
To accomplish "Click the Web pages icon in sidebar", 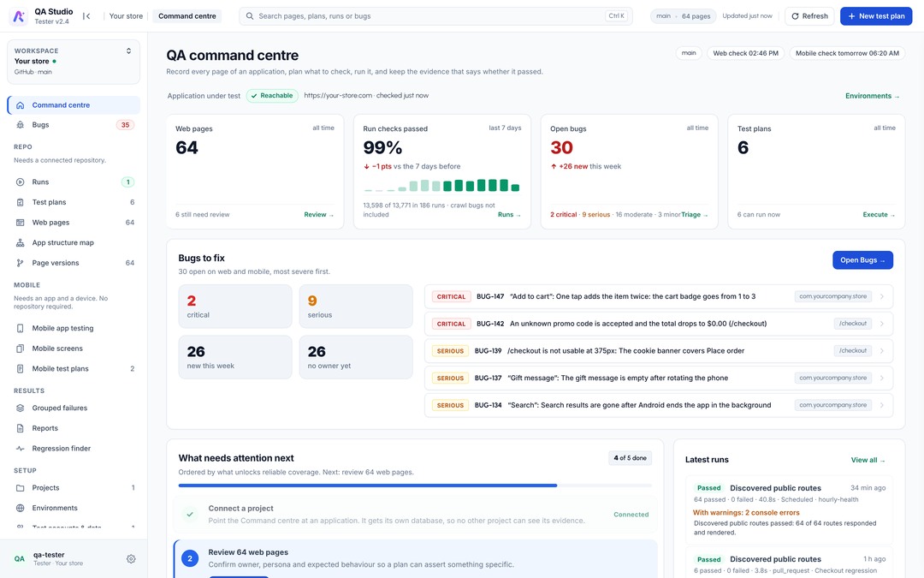I will pyautogui.click(x=20, y=223).
